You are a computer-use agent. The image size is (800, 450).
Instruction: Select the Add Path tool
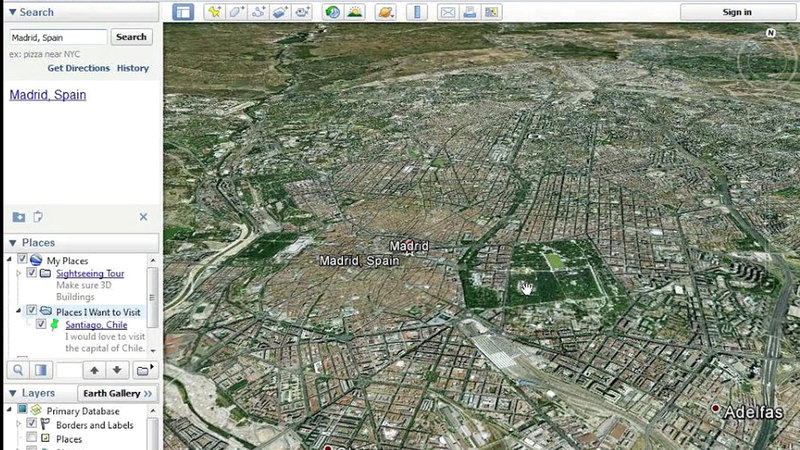coord(259,12)
